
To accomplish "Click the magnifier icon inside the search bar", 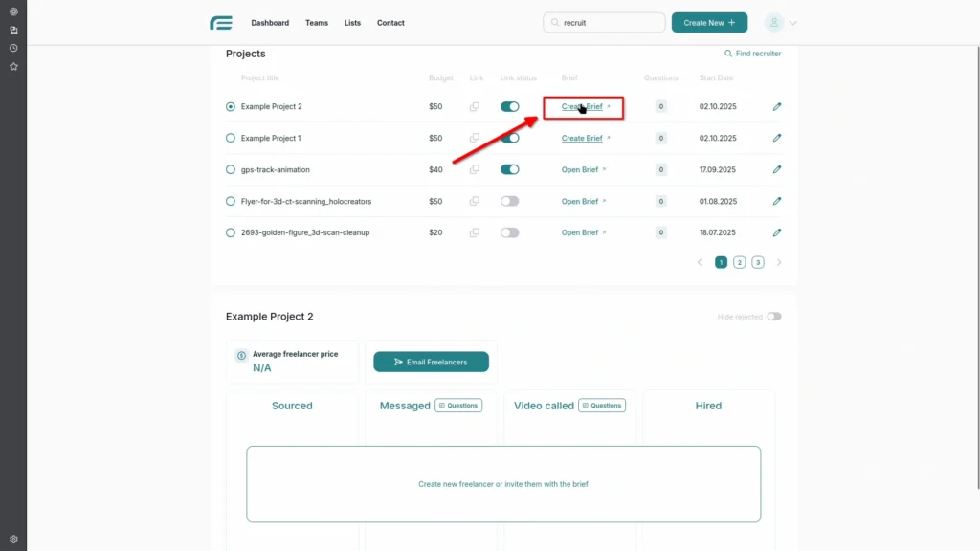I will [555, 22].
